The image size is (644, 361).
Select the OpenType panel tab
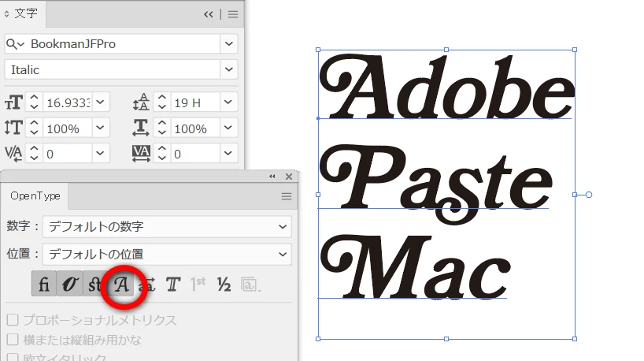35,196
